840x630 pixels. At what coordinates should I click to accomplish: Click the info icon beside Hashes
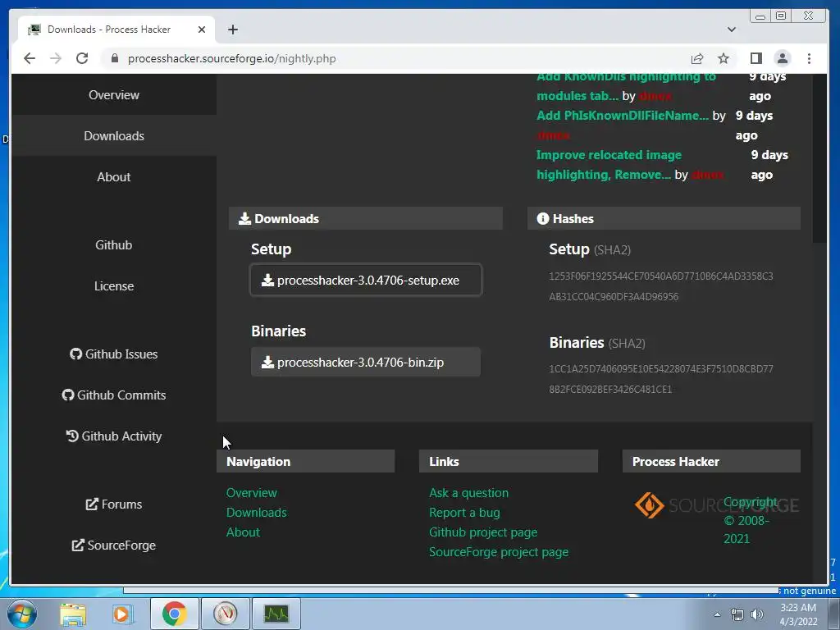pyautogui.click(x=543, y=218)
